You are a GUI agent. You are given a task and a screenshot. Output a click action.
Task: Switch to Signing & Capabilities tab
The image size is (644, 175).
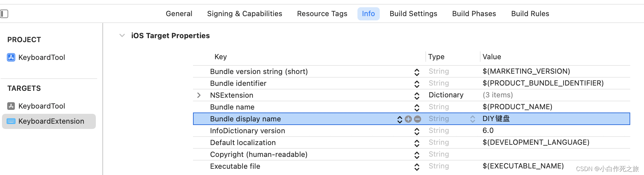245,14
